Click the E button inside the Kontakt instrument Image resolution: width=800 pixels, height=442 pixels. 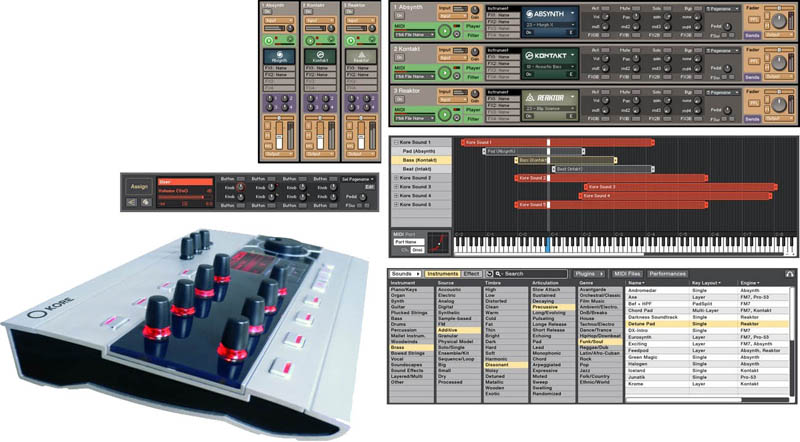click(x=570, y=75)
